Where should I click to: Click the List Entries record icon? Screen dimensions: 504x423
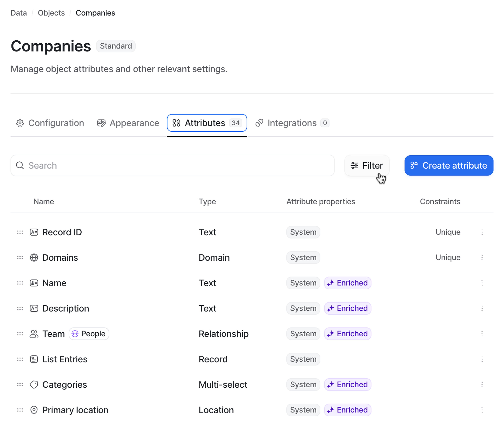tap(34, 359)
